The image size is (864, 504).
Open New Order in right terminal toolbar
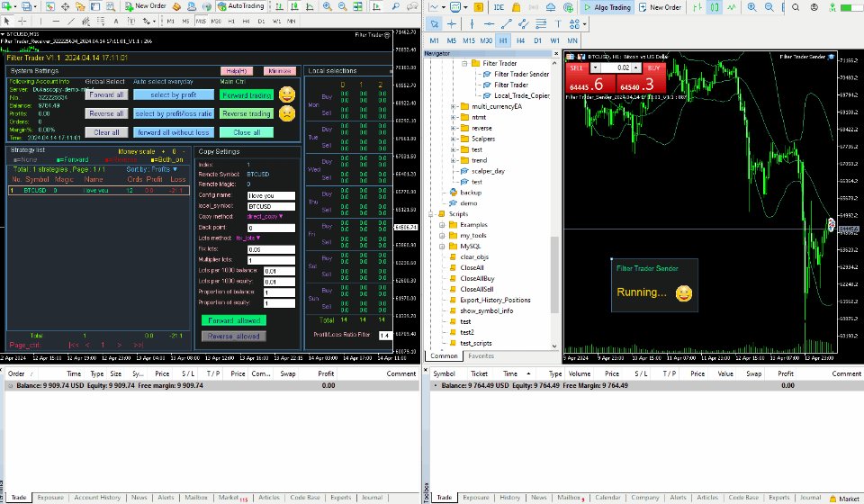click(x=660, y=7)
